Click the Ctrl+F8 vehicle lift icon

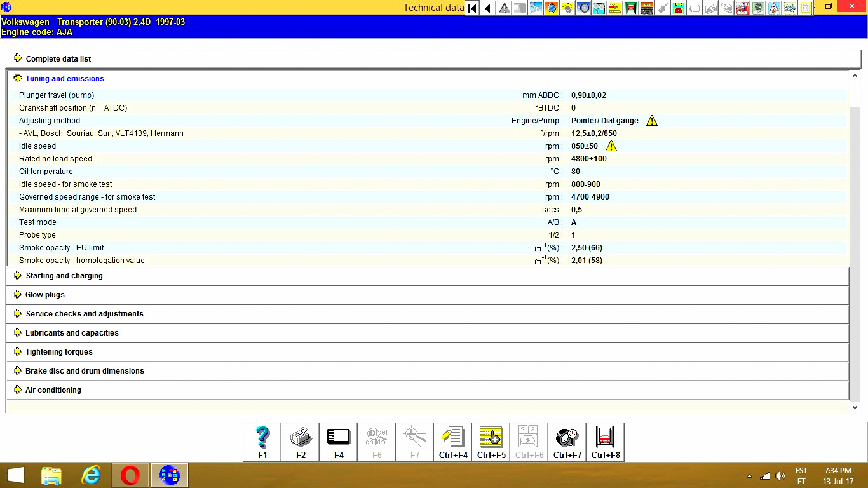(606, 441)
